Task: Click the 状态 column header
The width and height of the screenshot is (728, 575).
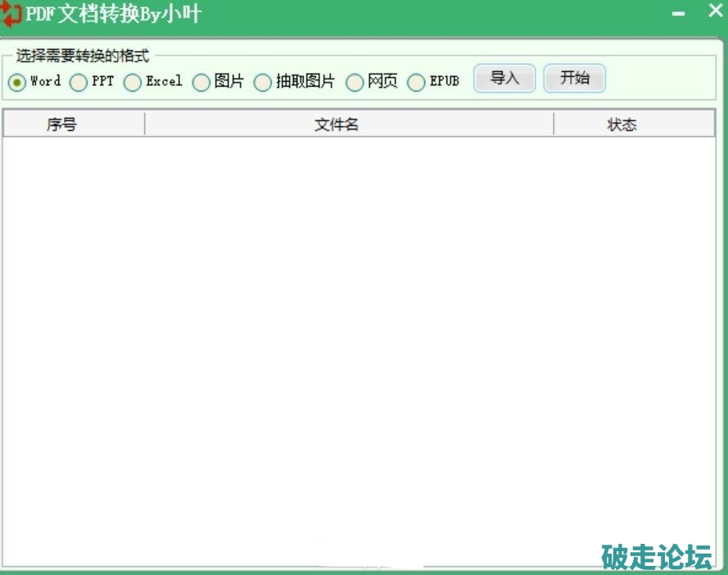Action: pyautogui.click(x=622, y=125)
